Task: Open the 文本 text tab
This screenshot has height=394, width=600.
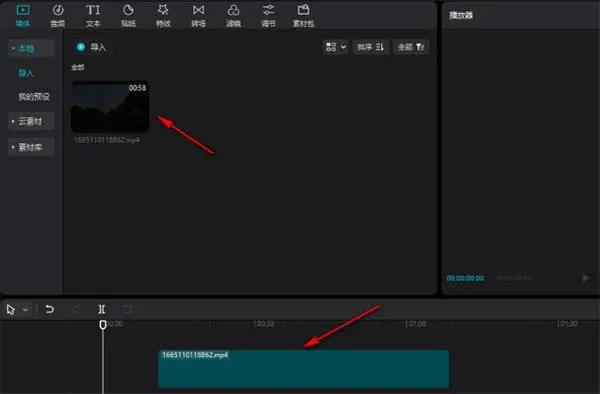Action: (x=93, y=16)
